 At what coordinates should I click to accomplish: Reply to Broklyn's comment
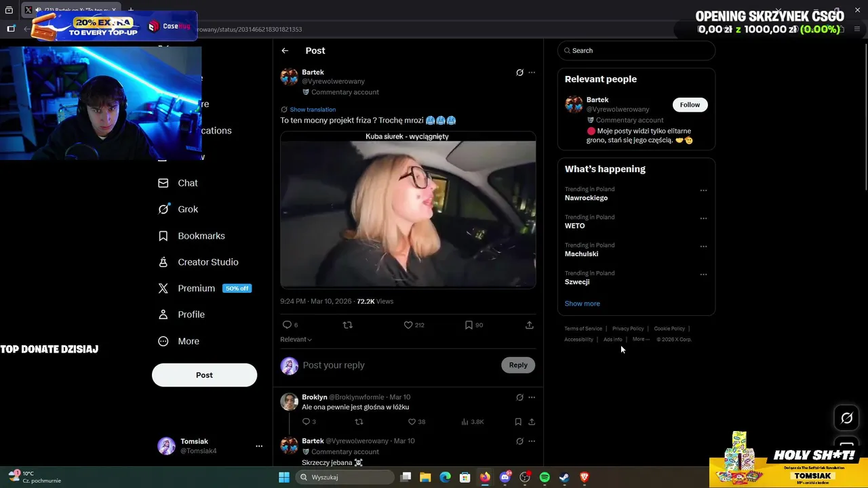click(x=309, y=422)
